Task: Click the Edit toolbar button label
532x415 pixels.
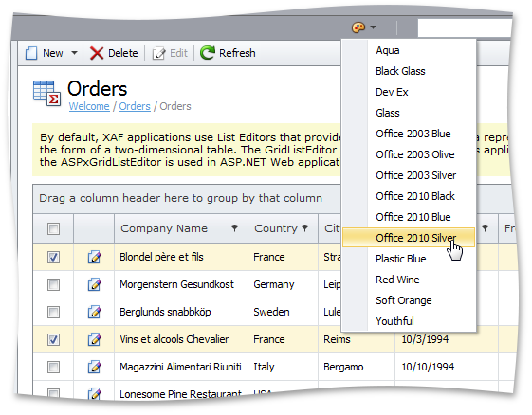Action: pyautogui.click(x=178, y=53)
